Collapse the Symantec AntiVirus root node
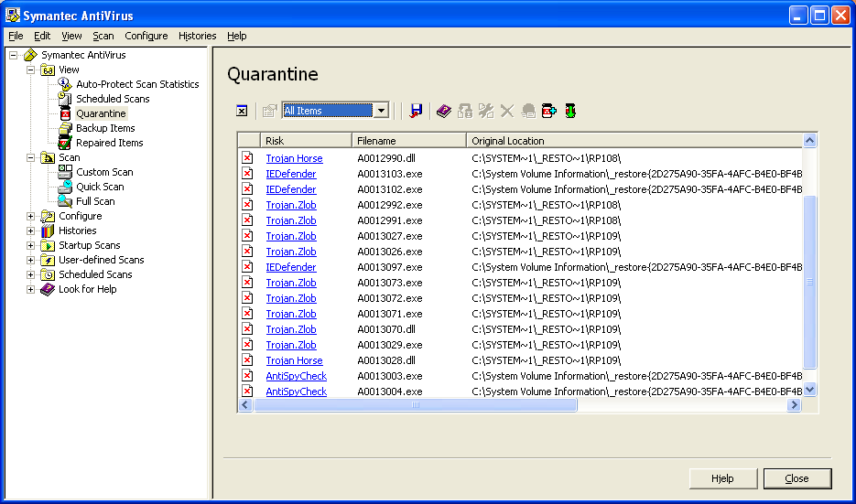Image resolution: width=856 pixels, height=504 pixels. 14,55
